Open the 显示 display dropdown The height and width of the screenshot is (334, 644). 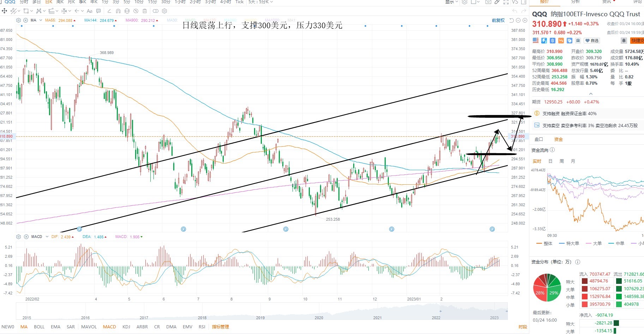point(451,2)
